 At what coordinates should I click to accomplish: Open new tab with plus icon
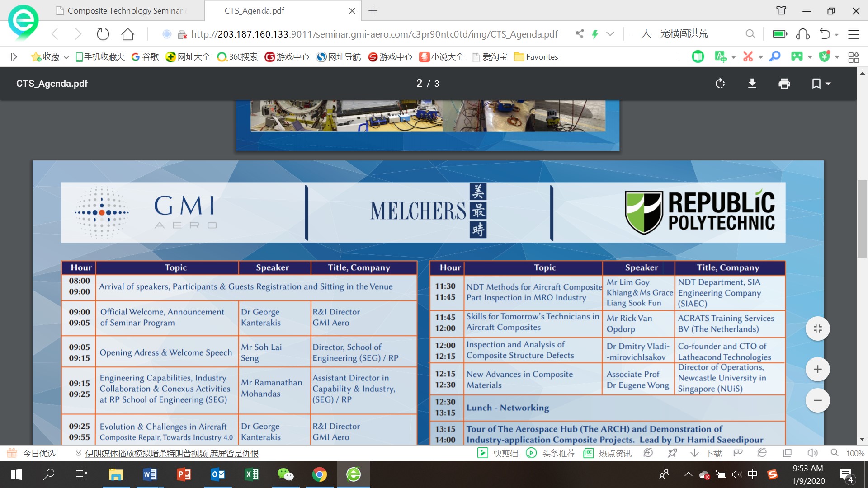(373, 10)
